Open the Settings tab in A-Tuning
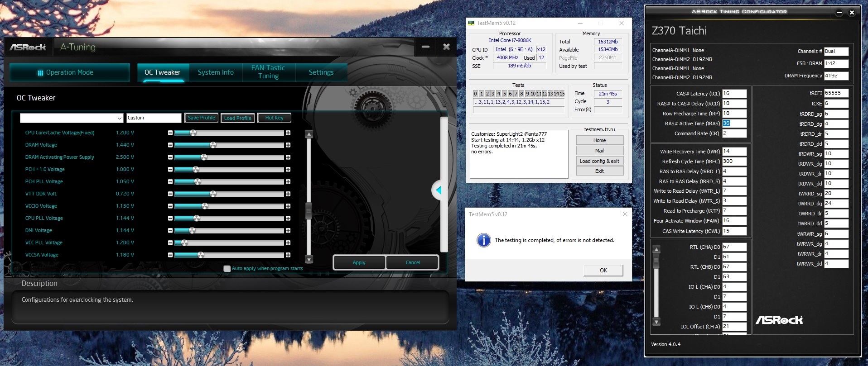The image size is (868, 366). click(x=321, y=72)
